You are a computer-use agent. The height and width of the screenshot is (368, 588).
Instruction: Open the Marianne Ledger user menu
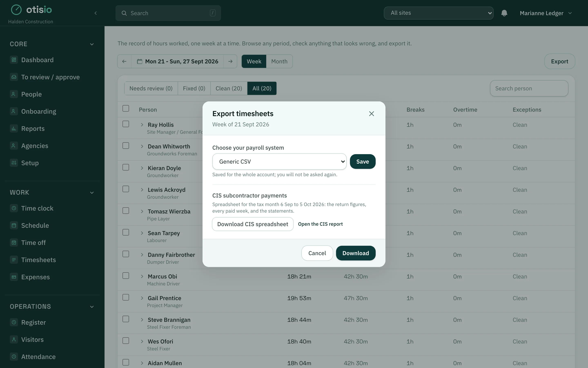[546, 13]
